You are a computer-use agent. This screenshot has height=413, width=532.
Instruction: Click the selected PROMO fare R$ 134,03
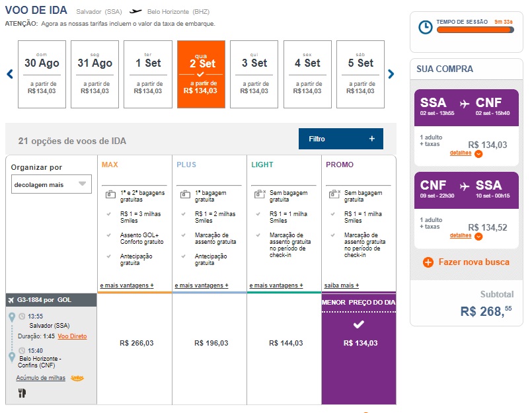click(359, 343)
